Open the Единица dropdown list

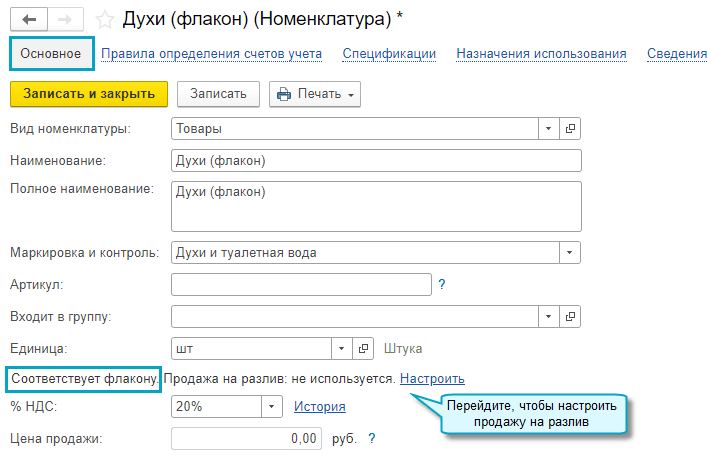click(342, 349)
